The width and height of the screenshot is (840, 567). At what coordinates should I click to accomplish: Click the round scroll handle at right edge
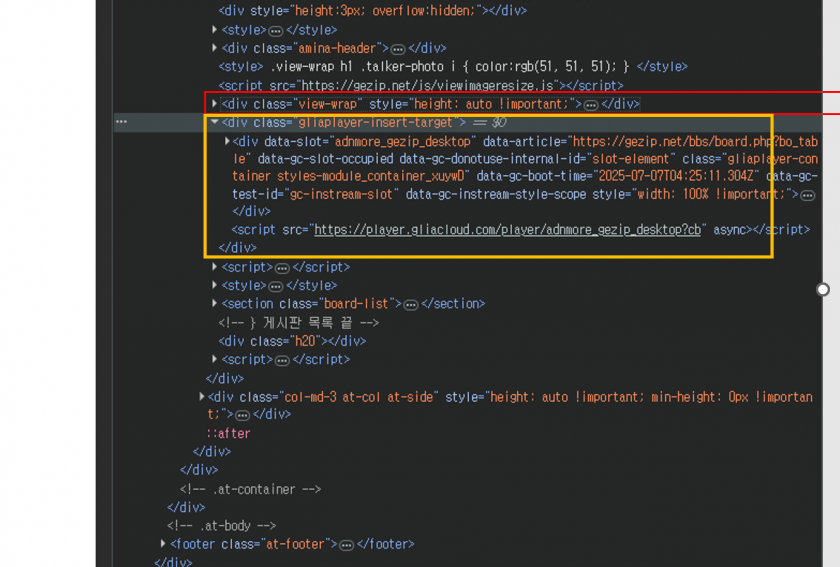pyautogui.click(x=823, y=290)
